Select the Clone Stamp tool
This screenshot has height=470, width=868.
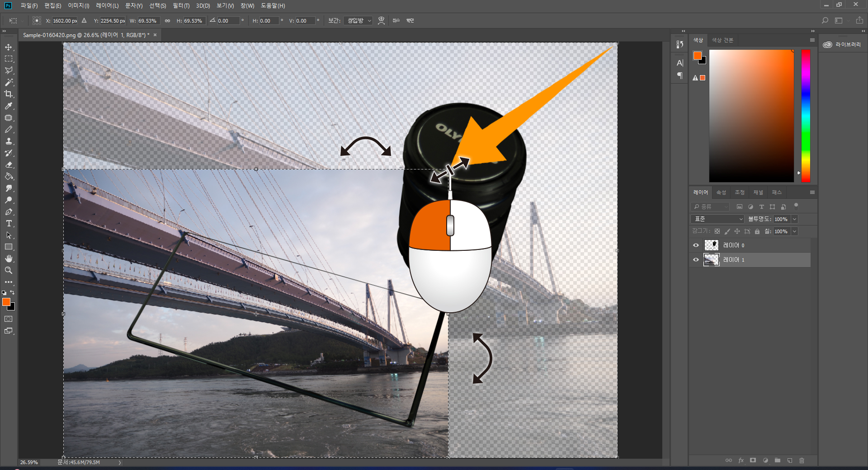click(9, 141)
